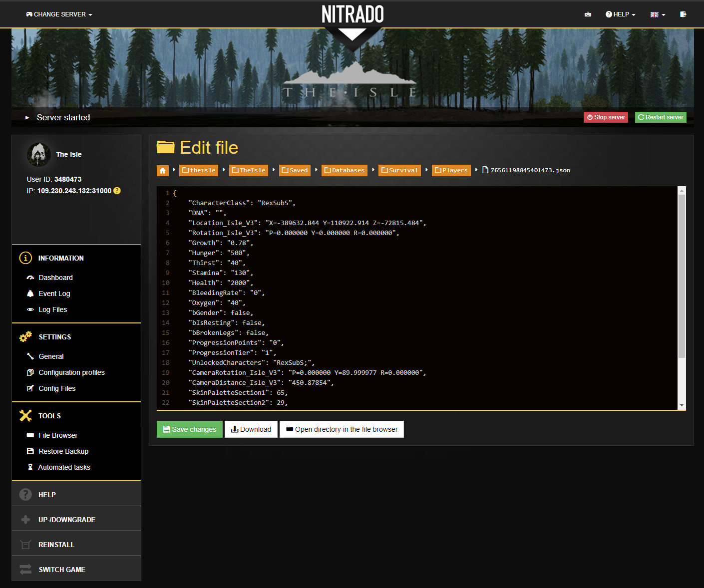Click the Health 2000 line in editor

pos(221,283)
